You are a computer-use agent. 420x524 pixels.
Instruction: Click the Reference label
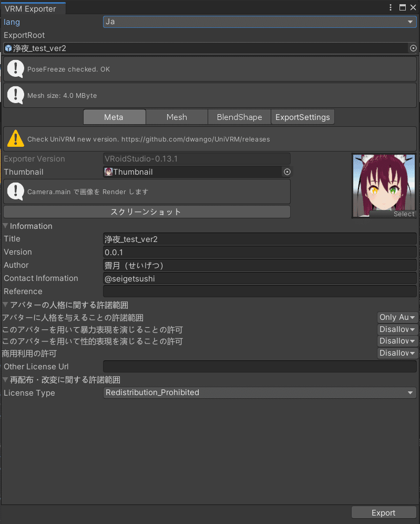(23, 291)
